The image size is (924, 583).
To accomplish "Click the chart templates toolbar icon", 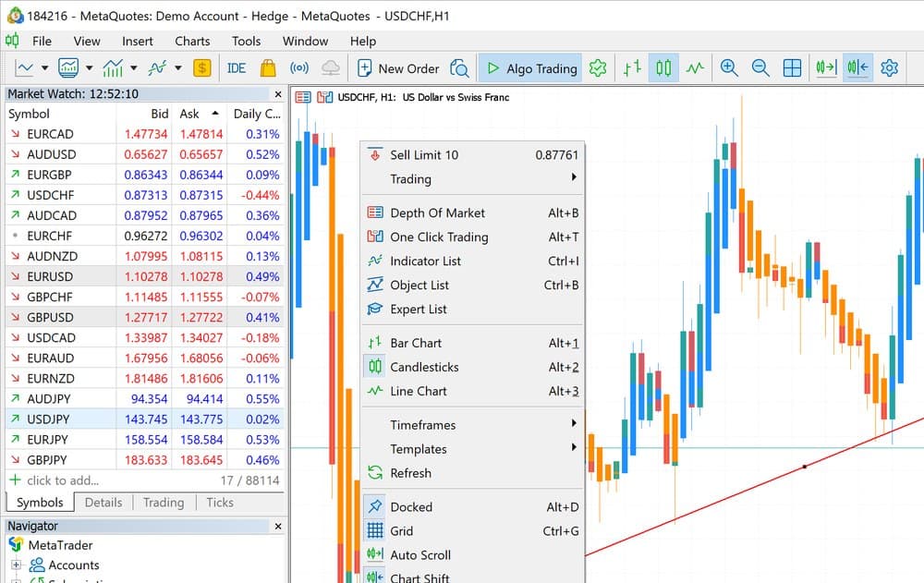I will pyautogui.click(x=68, y=68).
